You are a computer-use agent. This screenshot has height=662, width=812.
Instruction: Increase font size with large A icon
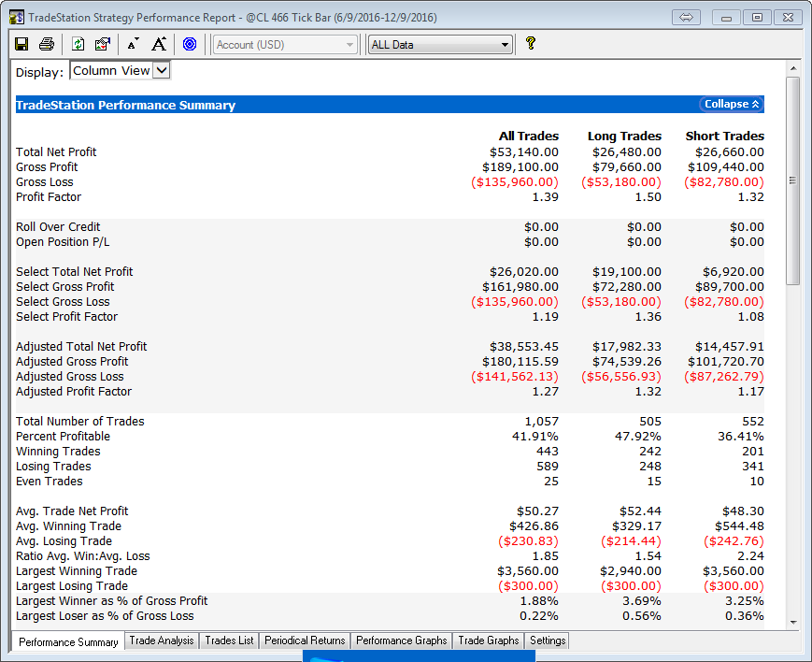point(159,44)
